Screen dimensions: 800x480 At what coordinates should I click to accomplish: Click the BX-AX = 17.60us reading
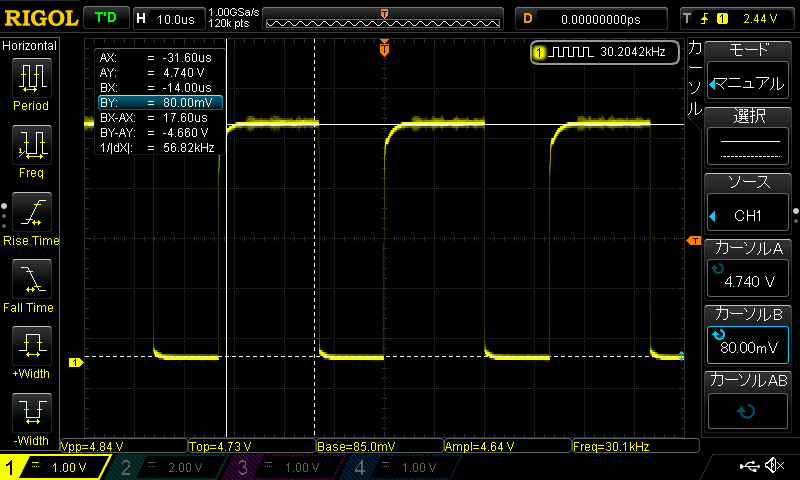(154, 118)
